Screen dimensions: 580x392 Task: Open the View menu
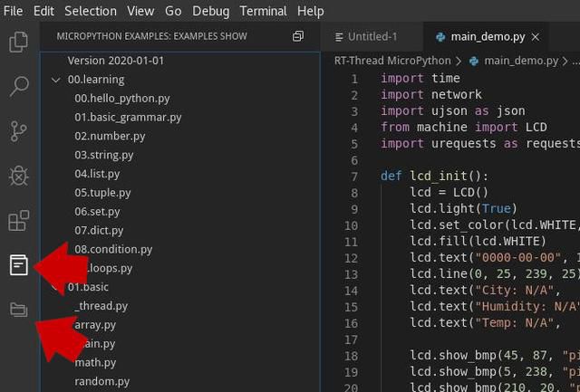click(140, 11)
